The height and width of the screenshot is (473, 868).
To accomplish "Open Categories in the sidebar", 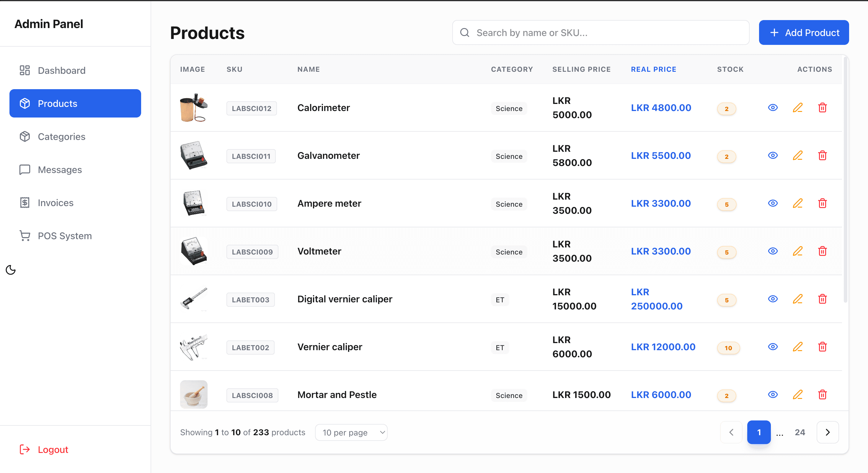I will 75,136.
